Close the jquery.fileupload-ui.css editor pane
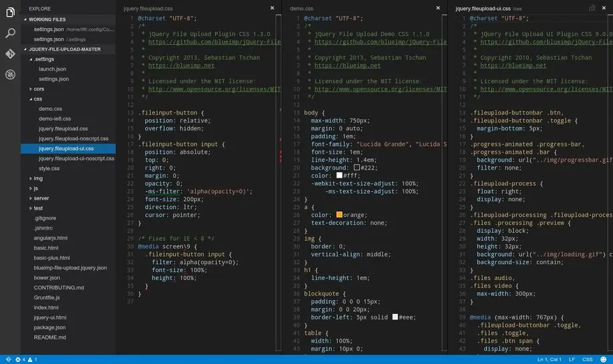 tap(604, 8)
